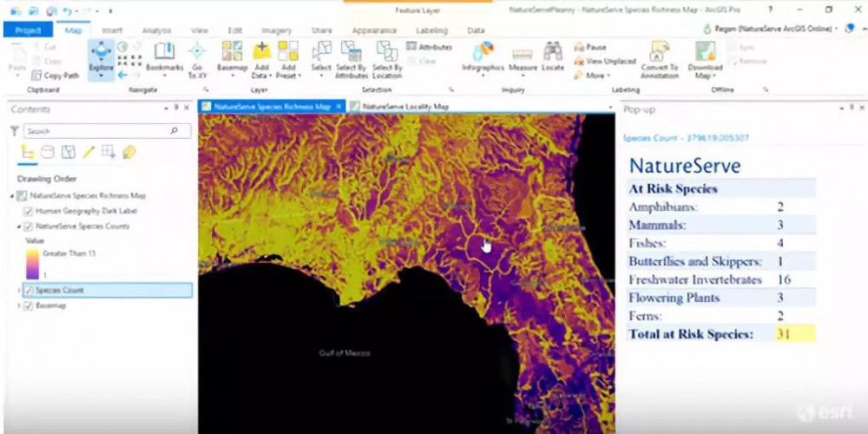This screenshot has height=434, width=868.
Task: Switch to List By Drawing Order view
Action: pyautogui.click(x=27, y=152)
